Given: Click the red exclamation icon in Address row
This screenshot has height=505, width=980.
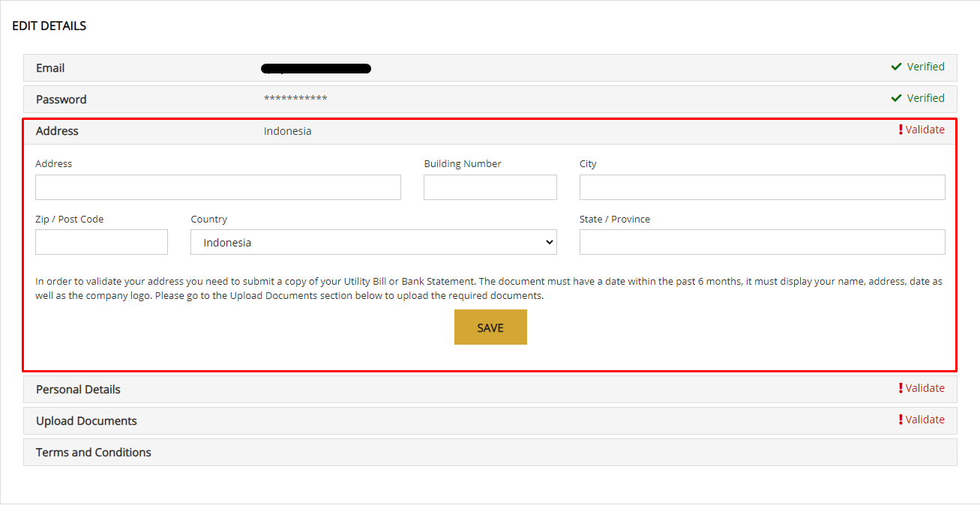Looking at the screenshot, I should [x=901, y=129].
